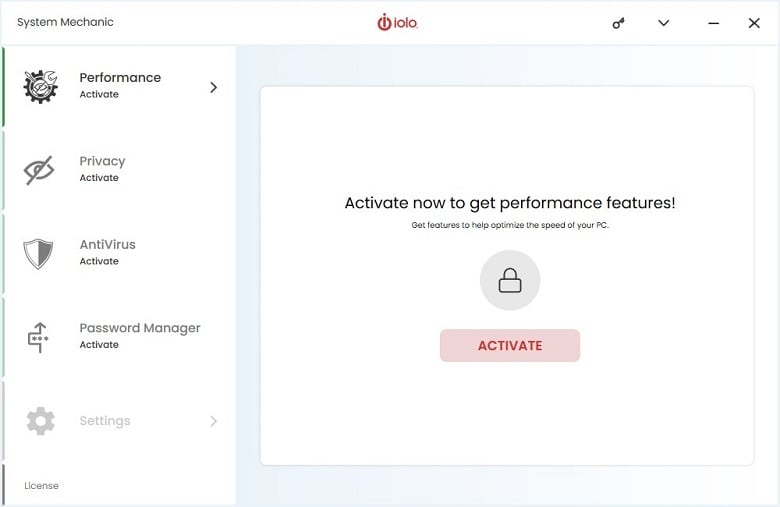Click the Privacy crossed-eye icon

pos(39,170)
